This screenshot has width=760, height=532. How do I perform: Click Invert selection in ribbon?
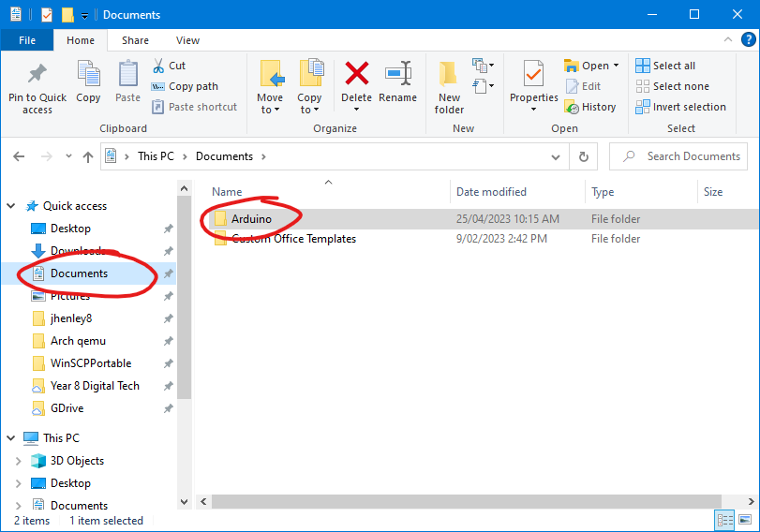[680, 107]
